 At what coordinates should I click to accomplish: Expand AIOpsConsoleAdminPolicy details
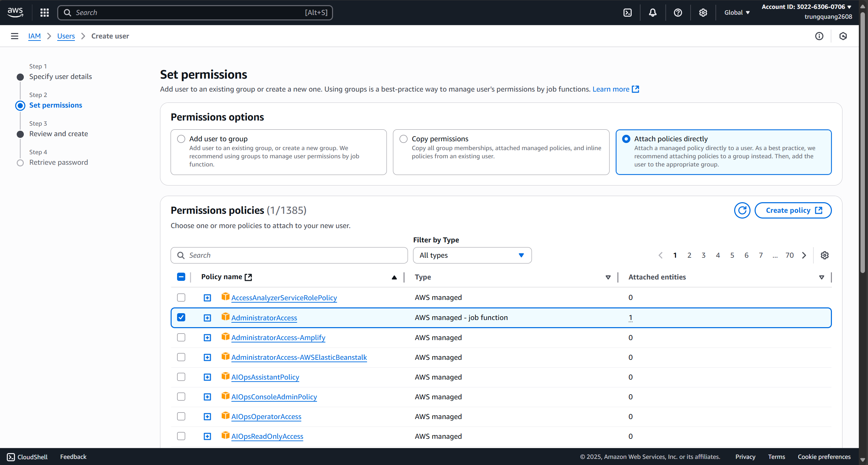tap(207, 397)
